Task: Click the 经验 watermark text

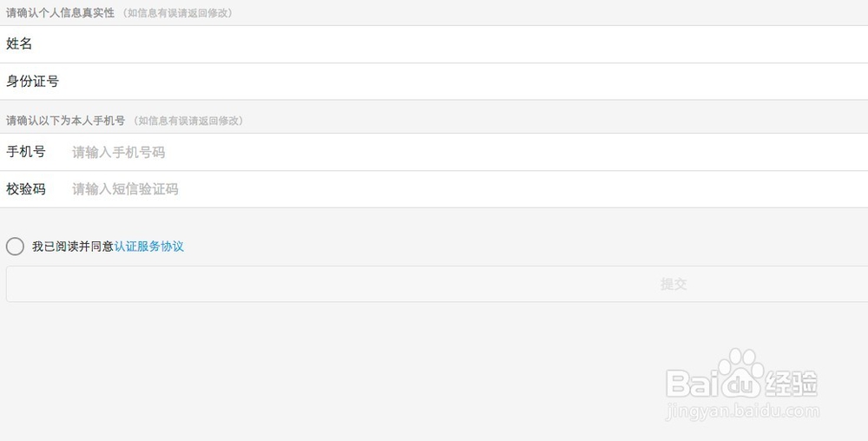Action: (792, 384)
